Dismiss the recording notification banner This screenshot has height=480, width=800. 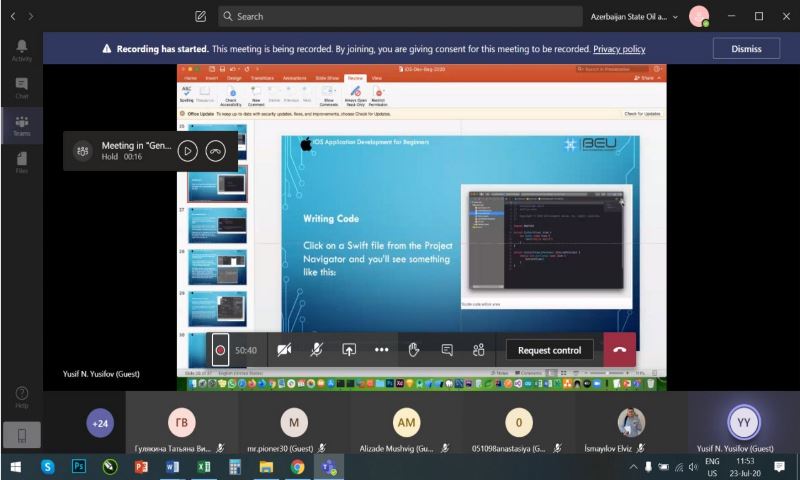coord(746,49)
